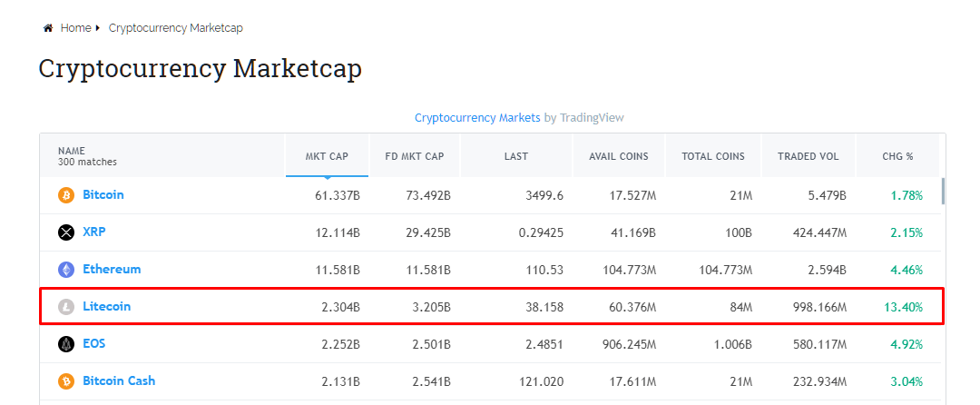Open the Home breadcrumb link
The image size is (980, 405).
(x=75, y=28)
